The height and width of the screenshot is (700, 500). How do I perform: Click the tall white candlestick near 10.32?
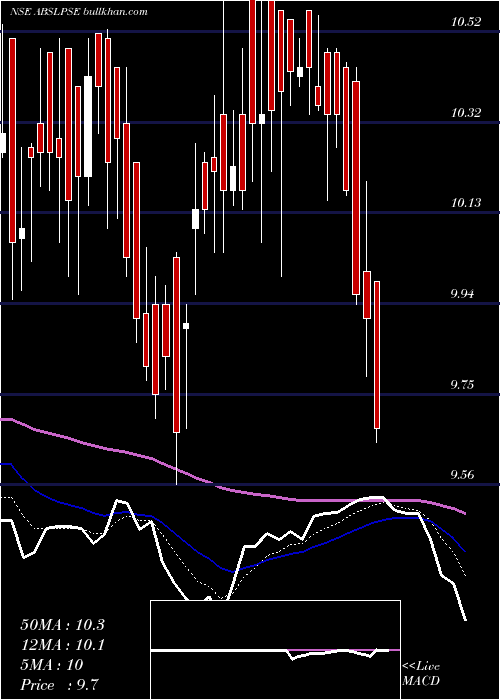click(88, 126)
